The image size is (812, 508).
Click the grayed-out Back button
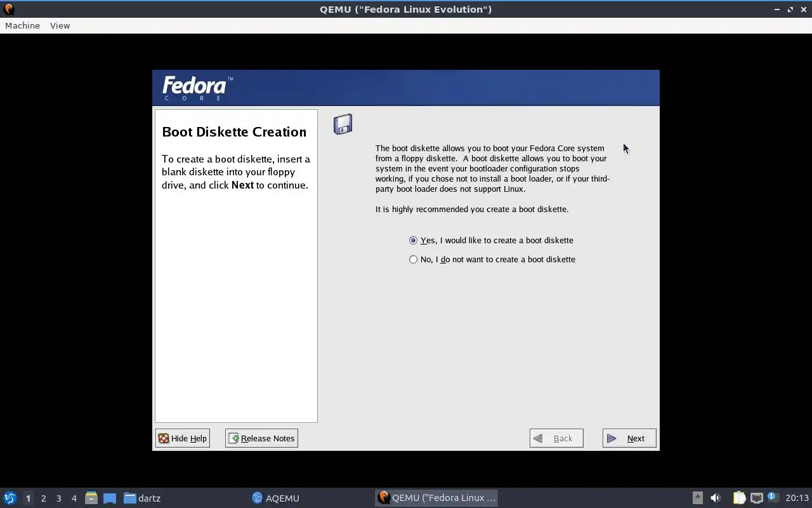556,438
